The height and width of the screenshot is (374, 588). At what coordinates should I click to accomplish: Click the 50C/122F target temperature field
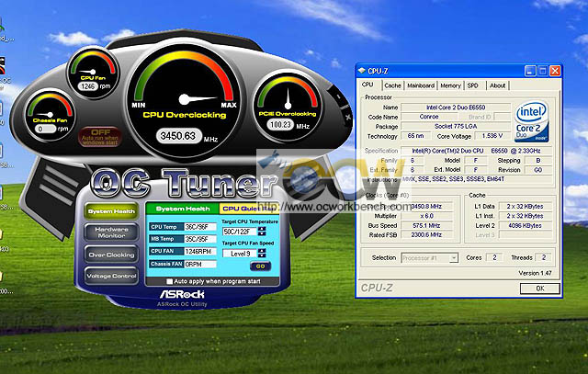tap(239, 232)
